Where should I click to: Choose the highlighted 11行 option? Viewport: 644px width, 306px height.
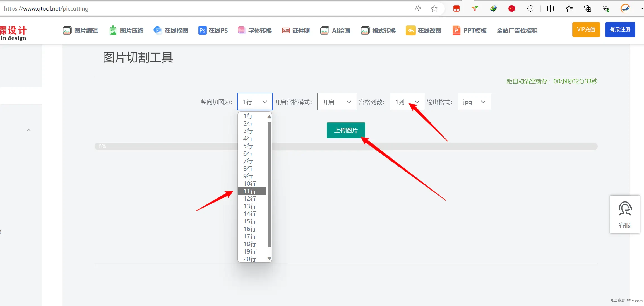(x=252, y=191)
